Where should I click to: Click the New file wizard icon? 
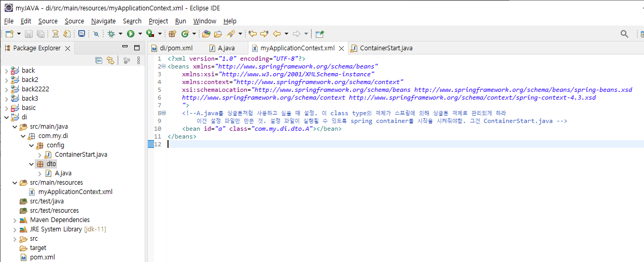(x=9, y=34)
